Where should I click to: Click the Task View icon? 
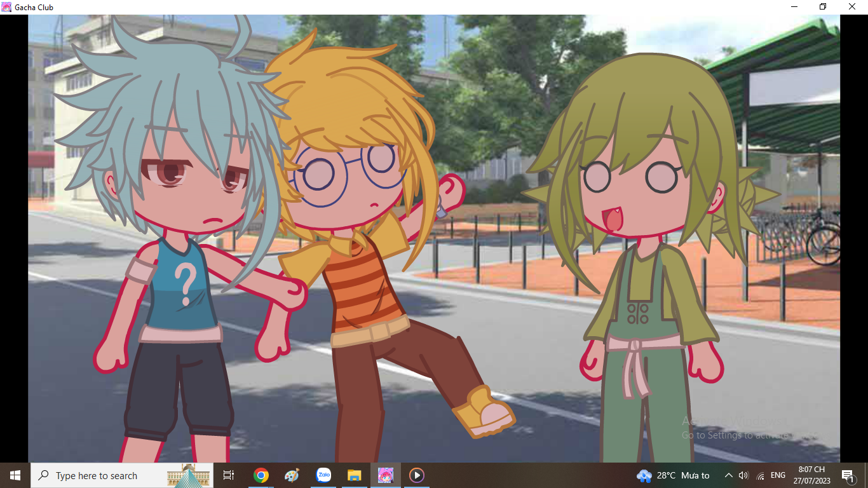coord(229,475)
